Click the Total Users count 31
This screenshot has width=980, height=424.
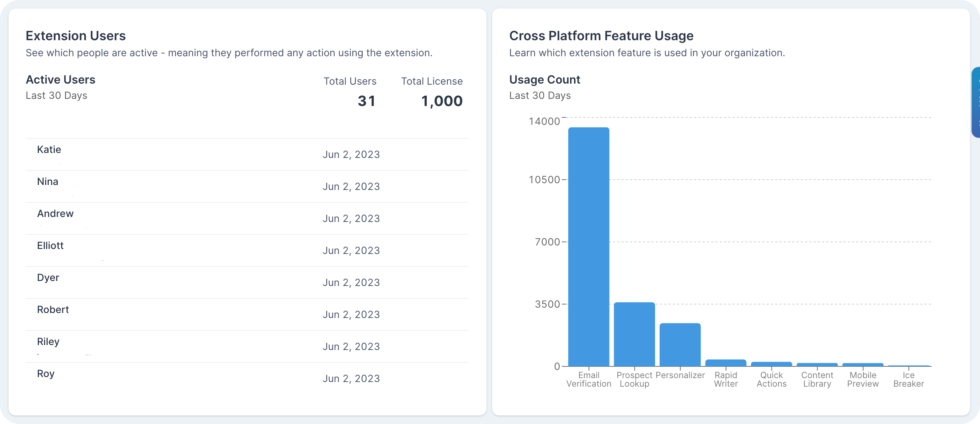pos(366,101)
